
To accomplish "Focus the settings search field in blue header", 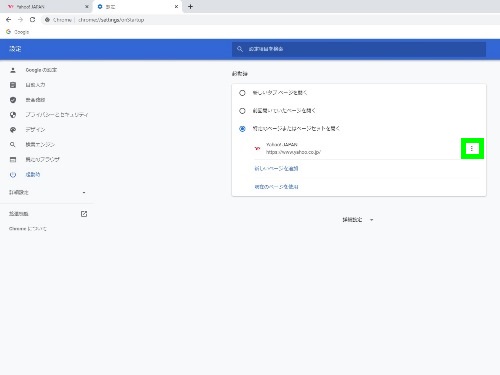I will (x=359, y=49).
